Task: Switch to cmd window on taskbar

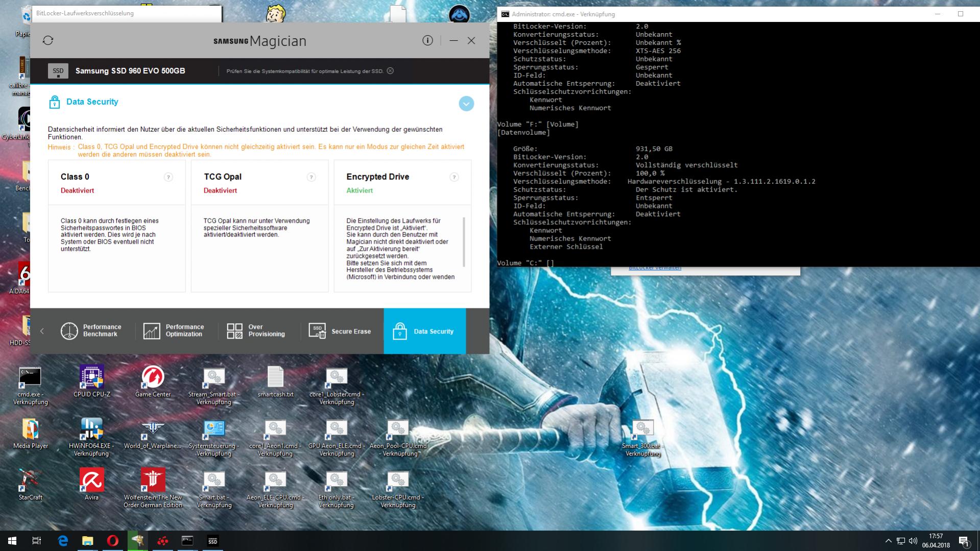Action: click(187, 541)
